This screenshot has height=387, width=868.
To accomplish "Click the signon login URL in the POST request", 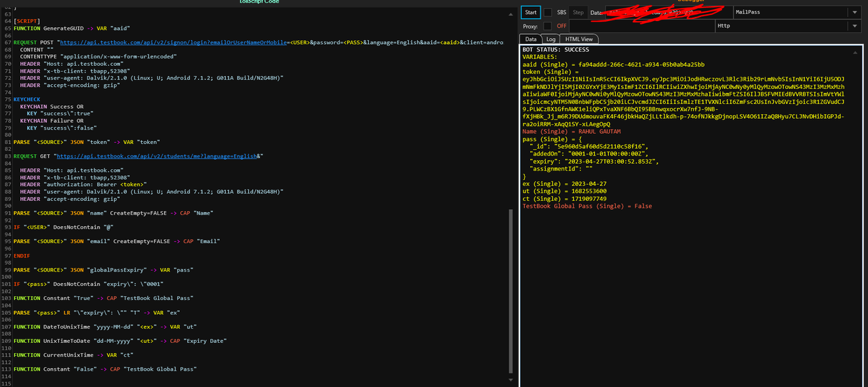I will tap(281, 42).
